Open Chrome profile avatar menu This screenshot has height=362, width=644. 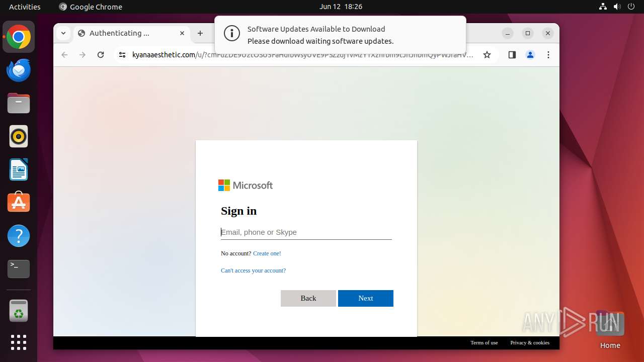[530, 55]
